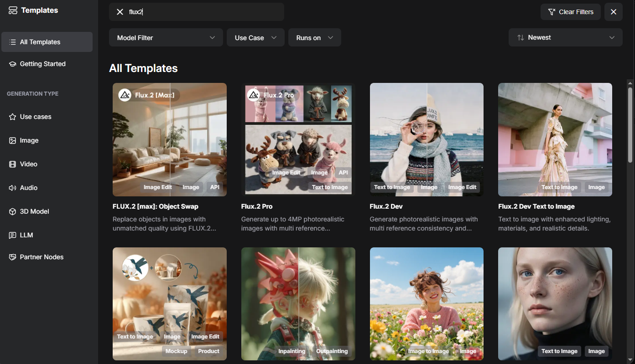Click the Inpainting tag on the anime card
Image resolution: width=635 pixels, height=364 pixels.
point(292,351)
